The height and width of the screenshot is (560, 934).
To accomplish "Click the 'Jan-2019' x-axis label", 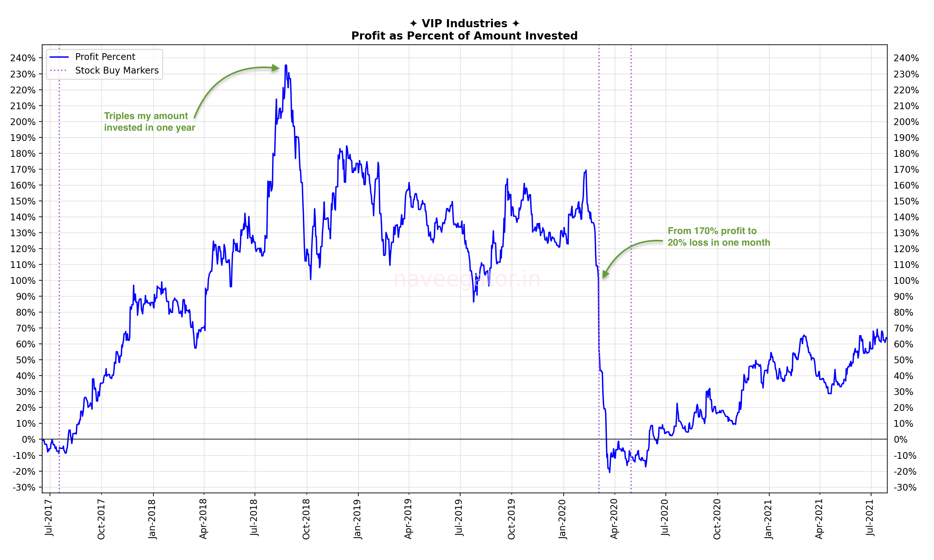I will pos(357,519).
